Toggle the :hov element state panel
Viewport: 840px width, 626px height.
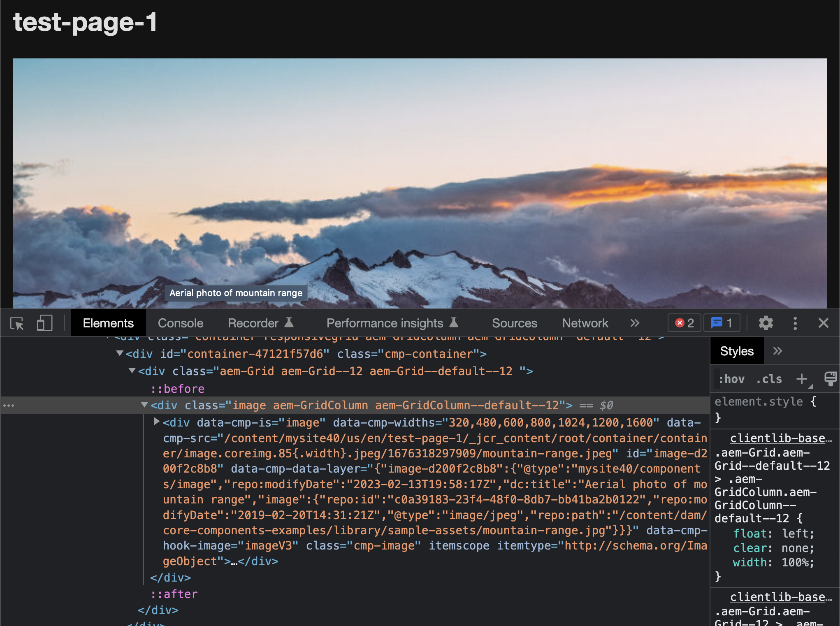[732, 379]
